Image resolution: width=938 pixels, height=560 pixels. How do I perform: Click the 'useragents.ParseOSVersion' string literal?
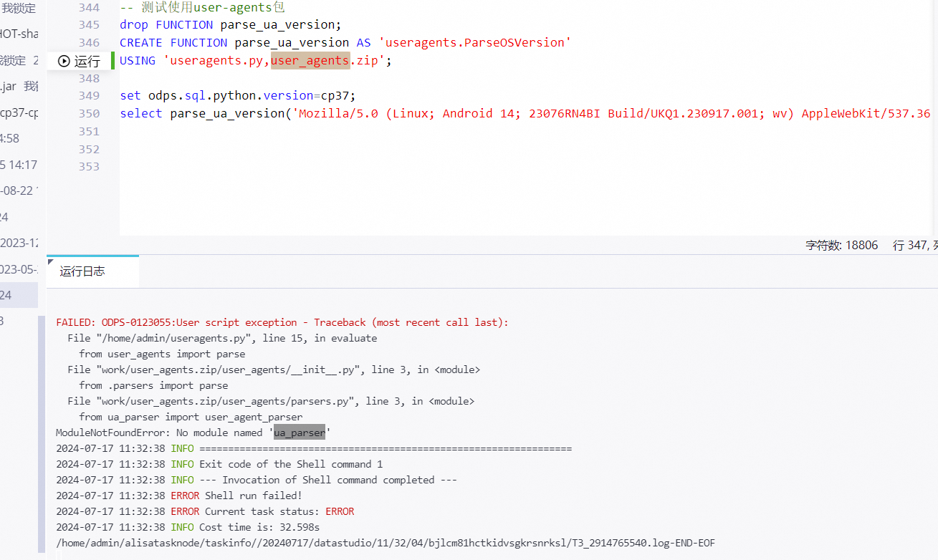coord(474,43)
